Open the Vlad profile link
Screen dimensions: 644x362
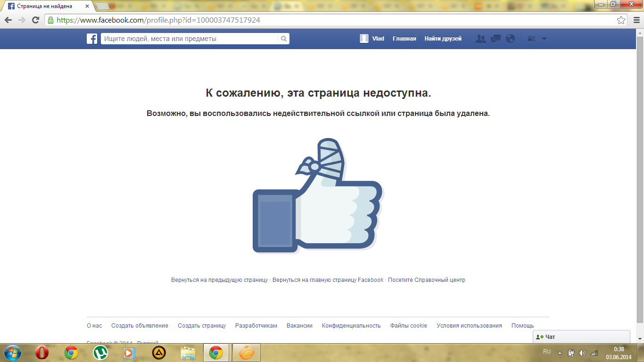(378, 39)
